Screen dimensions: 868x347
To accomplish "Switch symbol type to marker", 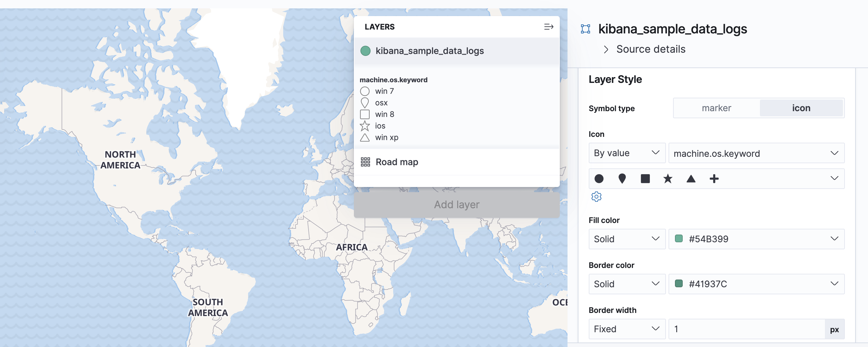I will coord(716,108).
